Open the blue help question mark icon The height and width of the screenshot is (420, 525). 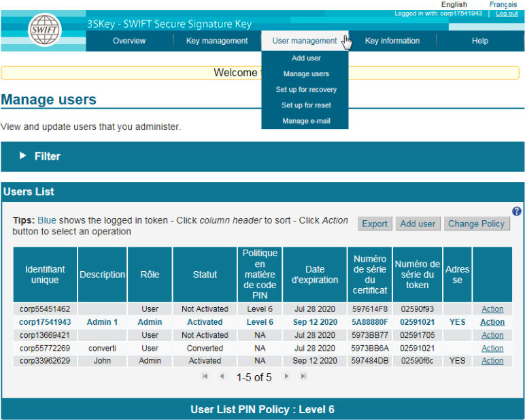click(x=516, y=211)
